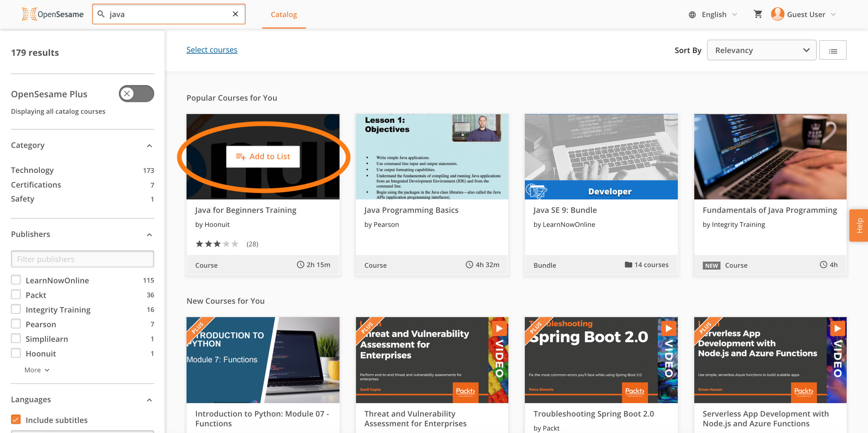868x433 pixels.
Task: Open the Help side tab
Action: (x=859, y=225)
